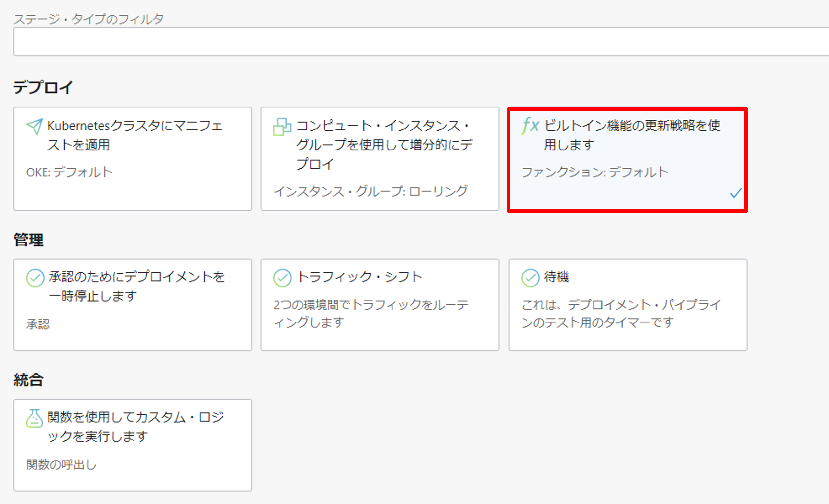Click the blue selected checkmark on the function card
This screenshot has height=504, width=829.
click(736, 193)
